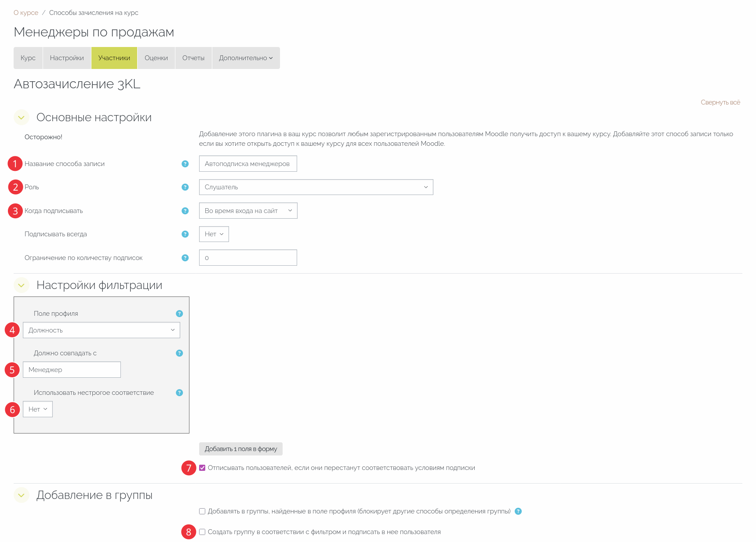The height and width of the screenshot is (542, 756).
Task: Check Создать группу в соответствии с фильтром
Action: [x=202, y=532]
